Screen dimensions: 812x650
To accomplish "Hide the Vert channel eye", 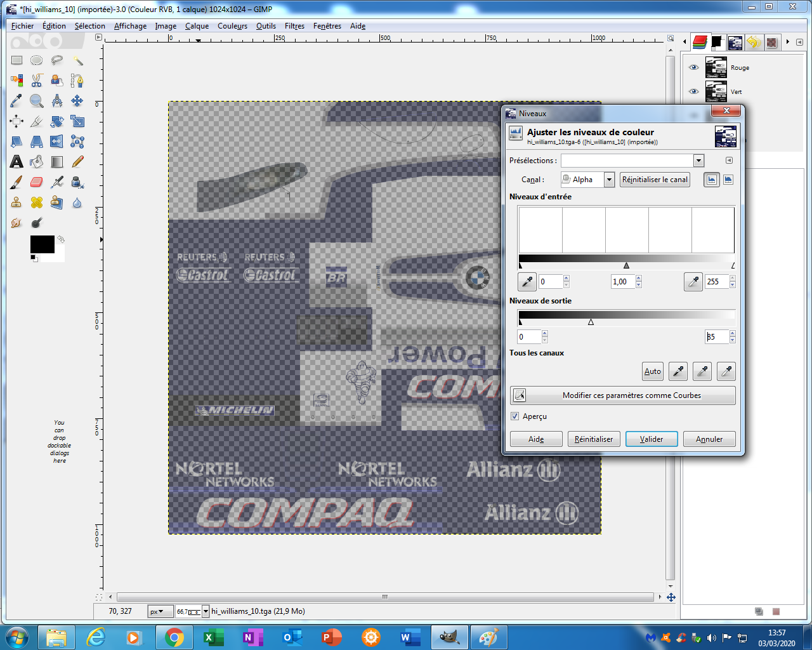I will (x=693, y=91).
